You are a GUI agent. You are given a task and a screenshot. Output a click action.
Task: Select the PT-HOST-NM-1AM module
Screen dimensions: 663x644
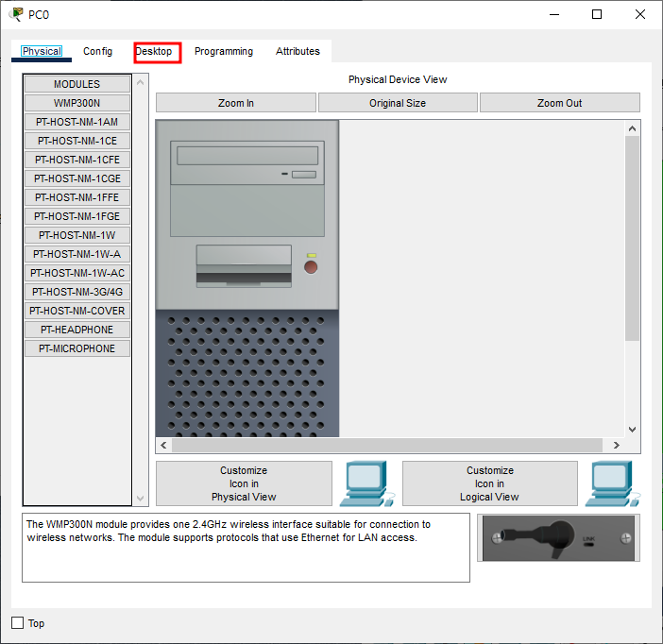tap(76, 122)
